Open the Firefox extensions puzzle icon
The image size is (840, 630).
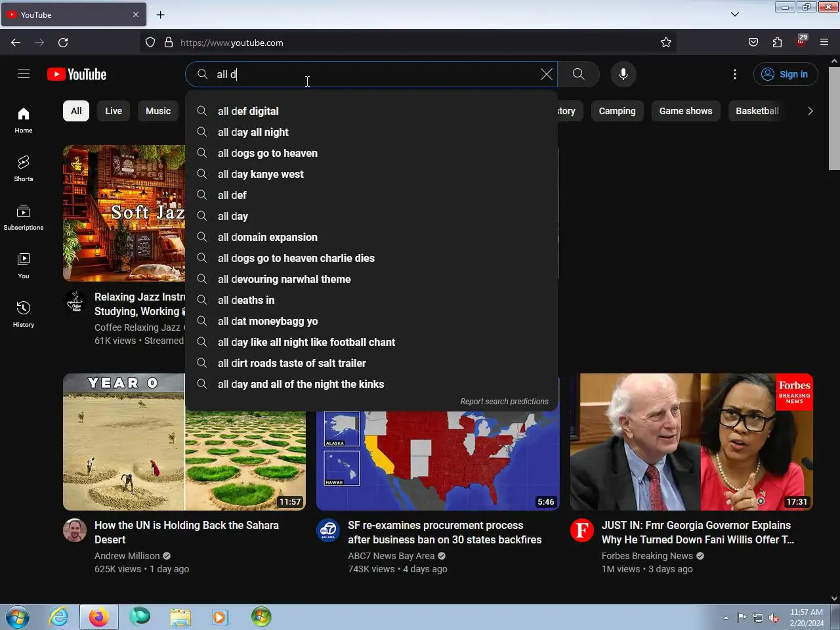[777, 42]
